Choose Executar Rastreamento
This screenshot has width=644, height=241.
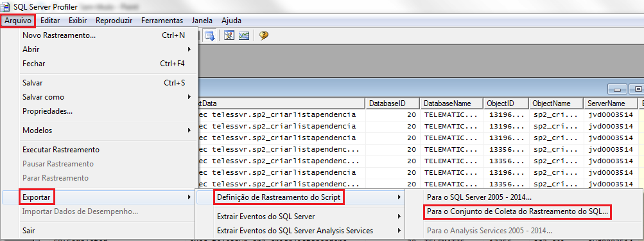tap(100, 150)
